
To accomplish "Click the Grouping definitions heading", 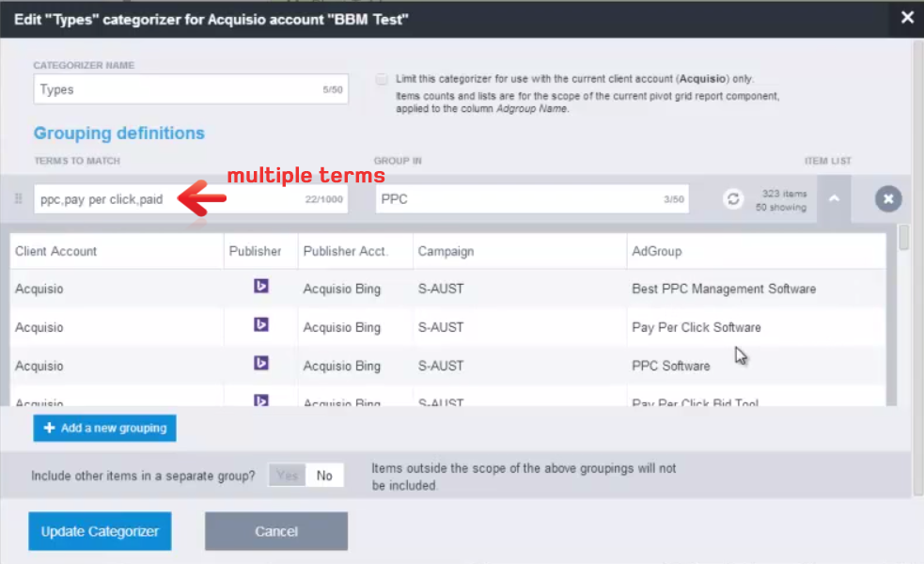I will coord(119,133).
